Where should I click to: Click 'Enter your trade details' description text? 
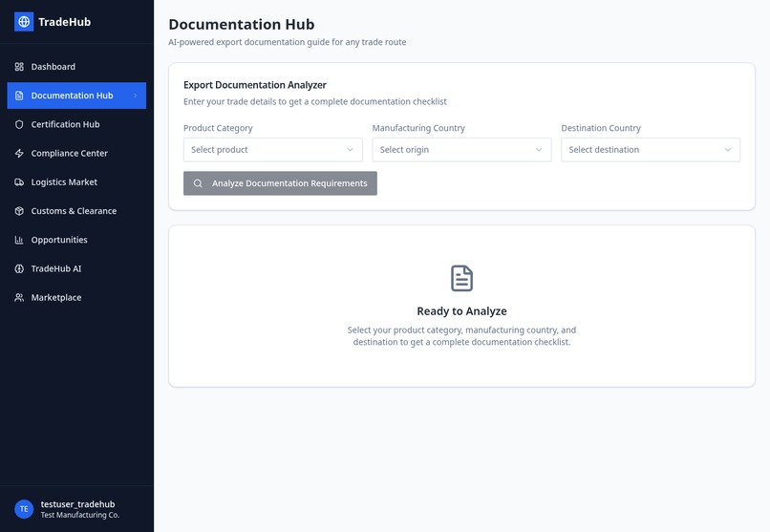315,101
